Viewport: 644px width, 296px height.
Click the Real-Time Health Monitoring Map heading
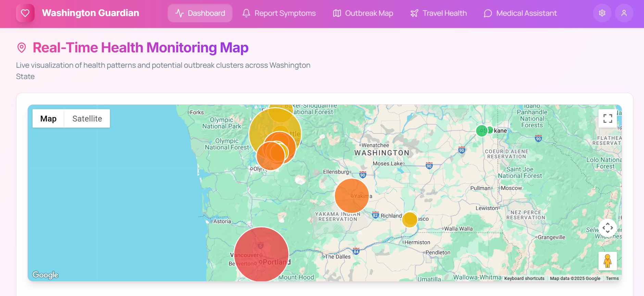[140, 48]
